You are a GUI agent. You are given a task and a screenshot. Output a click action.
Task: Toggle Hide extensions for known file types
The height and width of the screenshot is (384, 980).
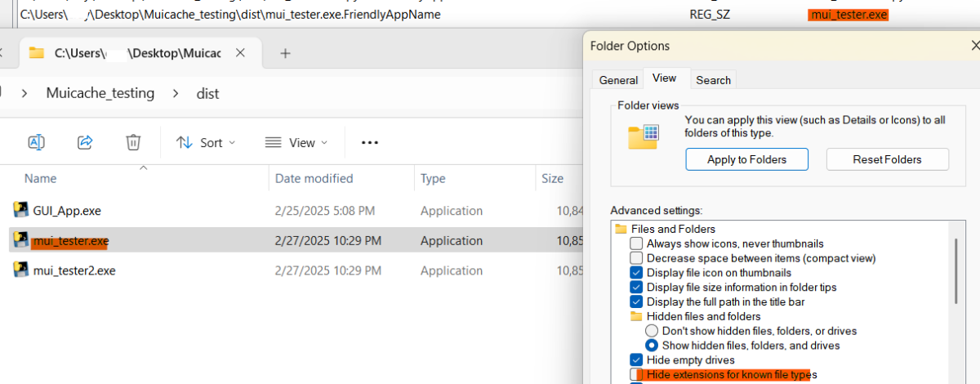pos(636,374)
